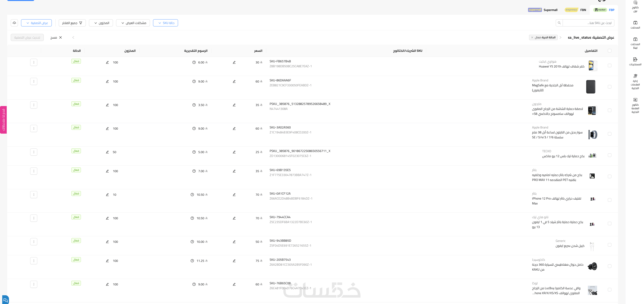Open three-dots menu for SKU-3A02A560 row
Viewport: 644px width, 304px height.
(x=34, y=128)
